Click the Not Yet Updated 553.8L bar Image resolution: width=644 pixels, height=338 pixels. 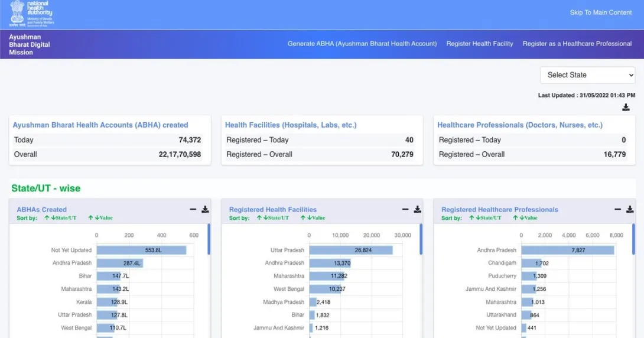(x=141, y=250)
